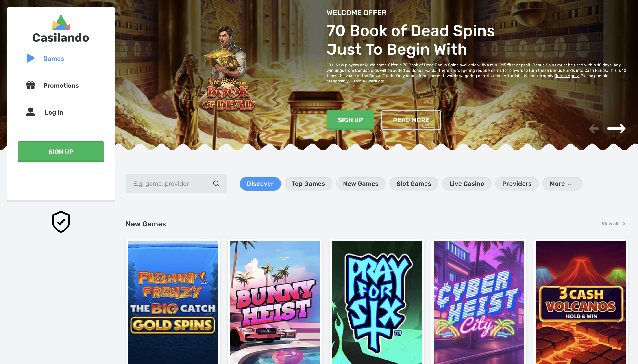Open the Terms Apply link
The height and width of the screenshot is (364, 638).
click(x=567, y=76)
